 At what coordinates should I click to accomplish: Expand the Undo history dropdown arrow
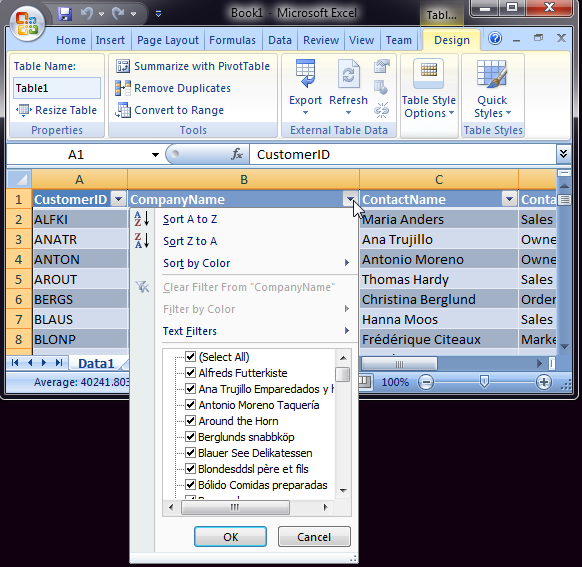pyautogui.click(x=101, y=14)
